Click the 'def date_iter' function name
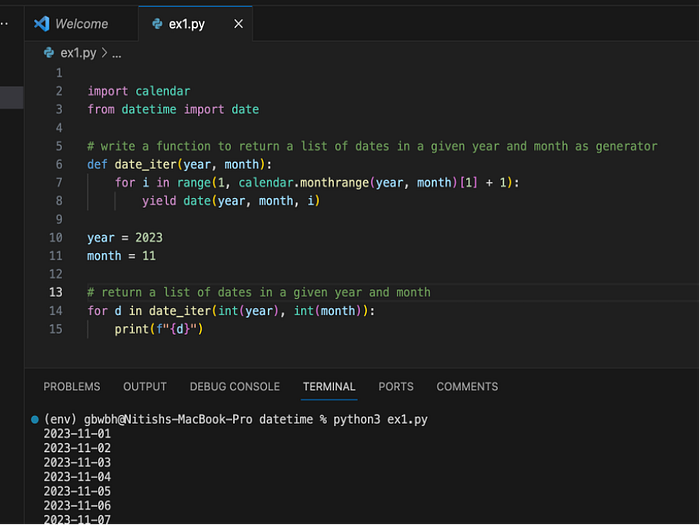The height and width of the screenshot is (525, 700). 146,165
